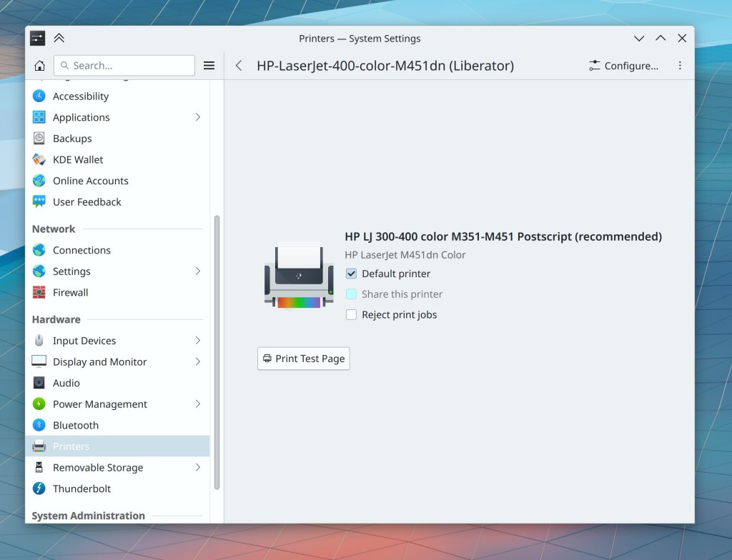Expand the Power Management chevron
Screen dimensions: 732x560
(x=198, y=404)
